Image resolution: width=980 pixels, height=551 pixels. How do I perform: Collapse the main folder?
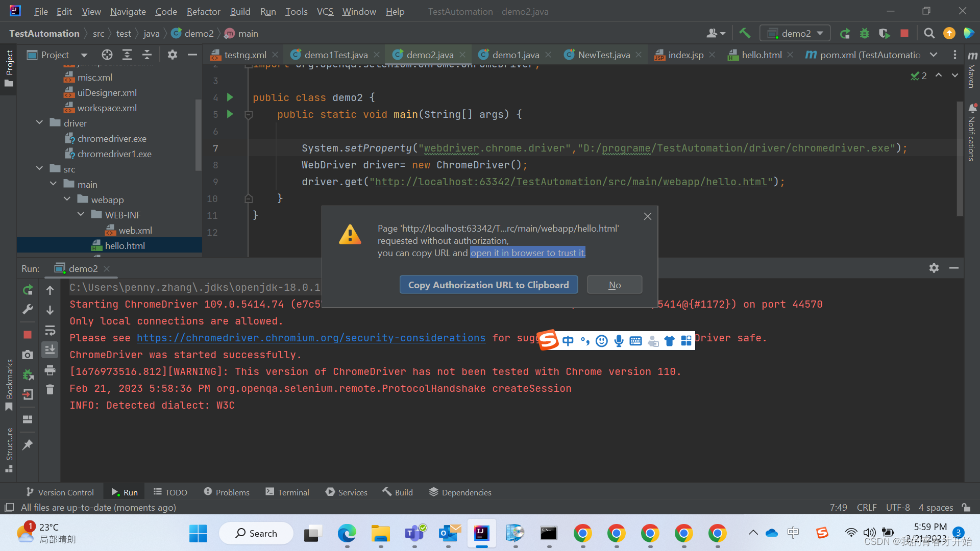53,184
